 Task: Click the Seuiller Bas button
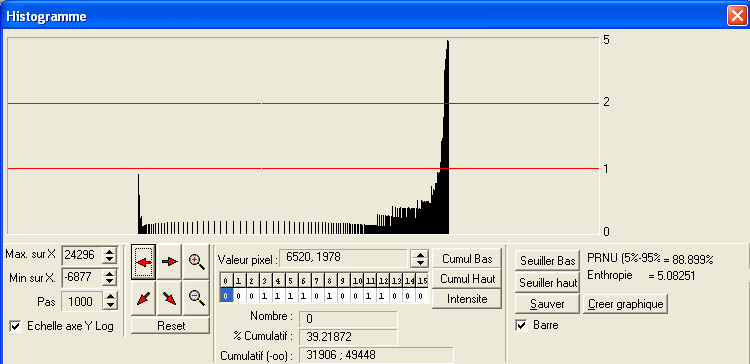click(x=548, y=261)
